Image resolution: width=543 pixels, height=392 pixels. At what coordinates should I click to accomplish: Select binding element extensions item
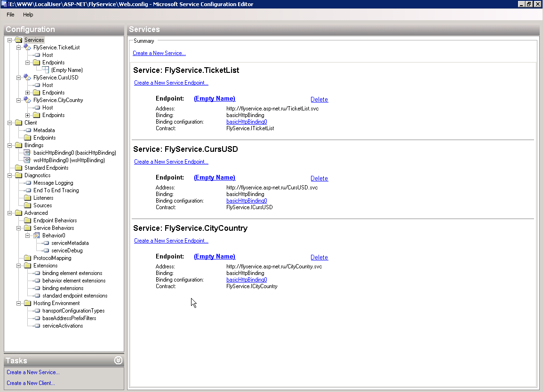click(72, 273)
